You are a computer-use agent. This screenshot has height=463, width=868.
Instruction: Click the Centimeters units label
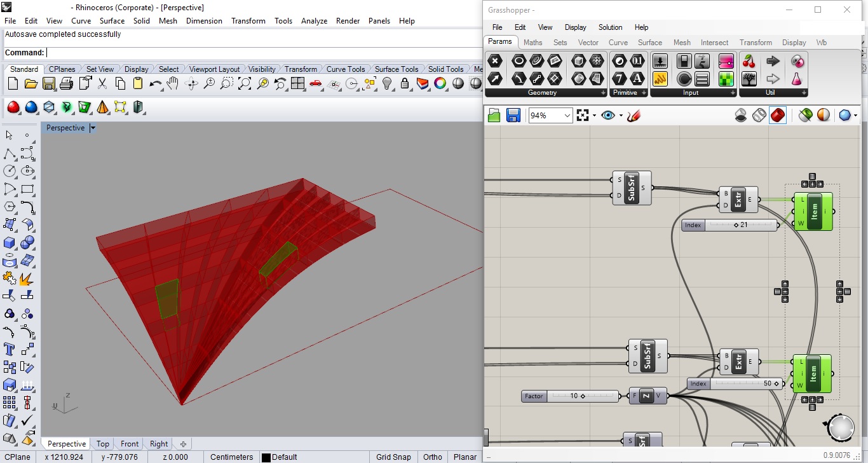point(231,457)
